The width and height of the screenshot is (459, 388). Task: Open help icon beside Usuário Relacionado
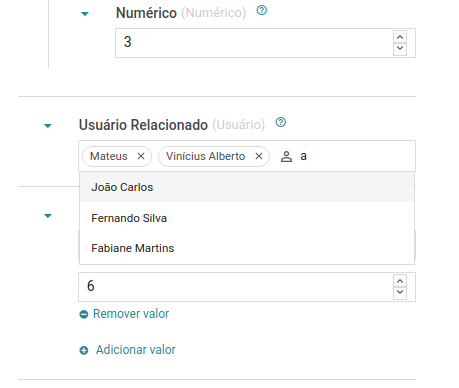281,122
